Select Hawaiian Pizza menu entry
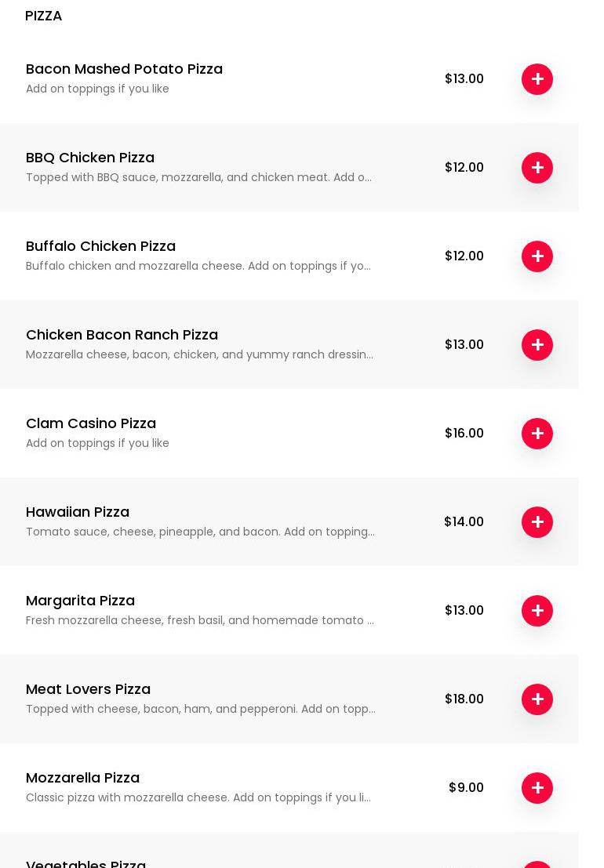 point(78,512)
